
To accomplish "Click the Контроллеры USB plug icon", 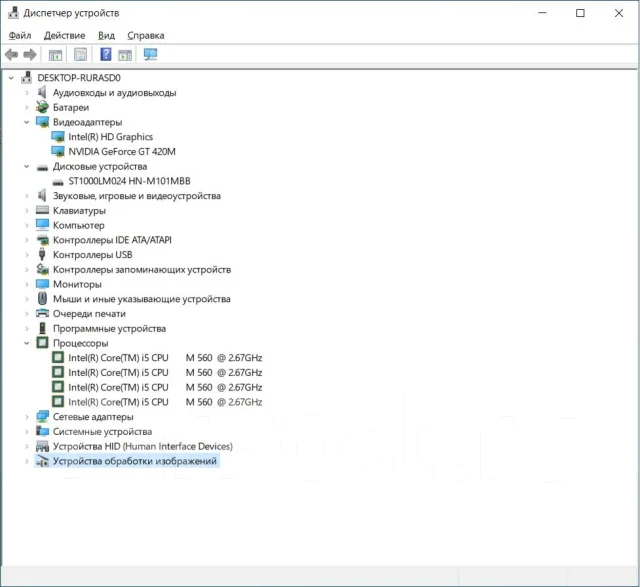I will point(42,254).
